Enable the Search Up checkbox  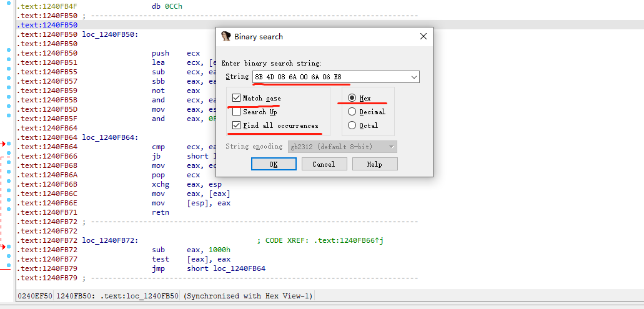pos(236,112)
